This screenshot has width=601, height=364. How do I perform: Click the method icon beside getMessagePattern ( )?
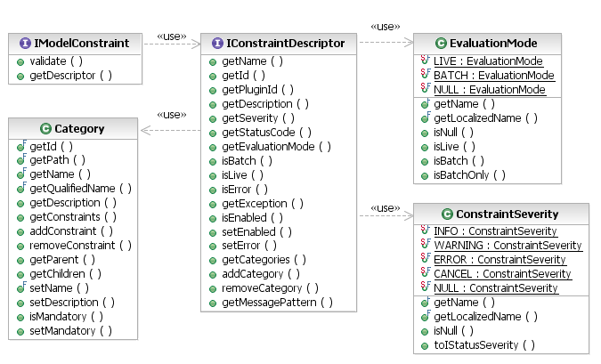point(213,303)
